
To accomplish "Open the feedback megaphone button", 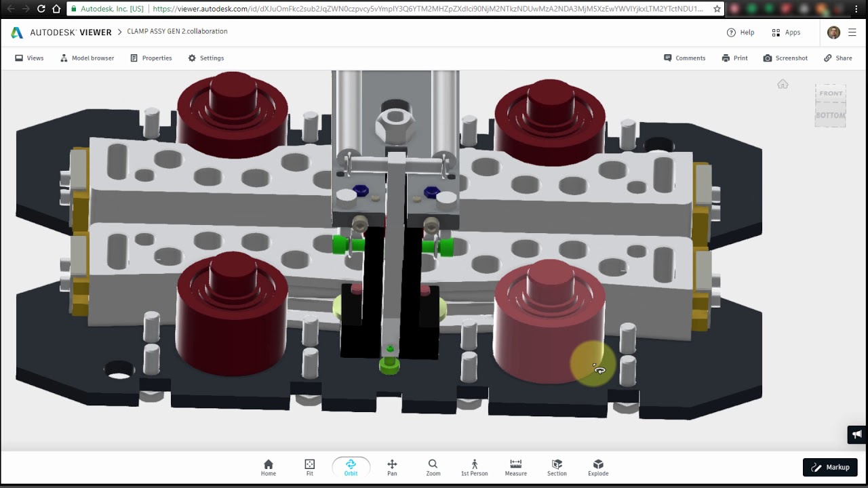I will (x=857, y=434).
